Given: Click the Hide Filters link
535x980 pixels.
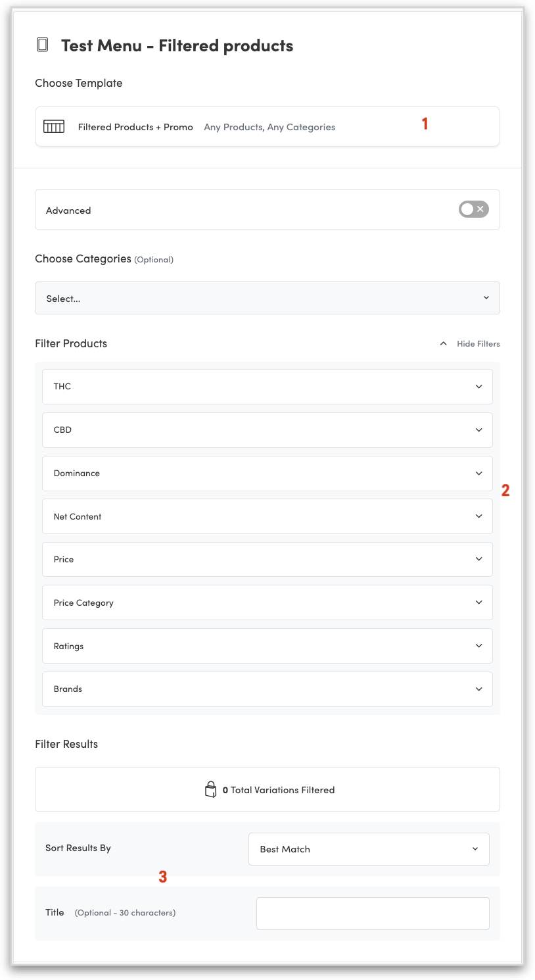Looking at the screenshot, I should (478, 344).
